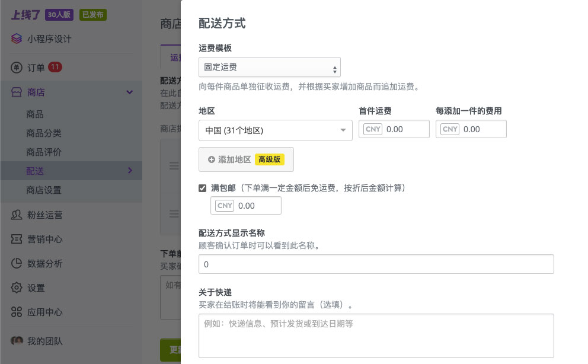Viewport: 588px width, 364px height.
Task: Select the 商店 store icon in sidebar
Action: (x=16, y=92)
